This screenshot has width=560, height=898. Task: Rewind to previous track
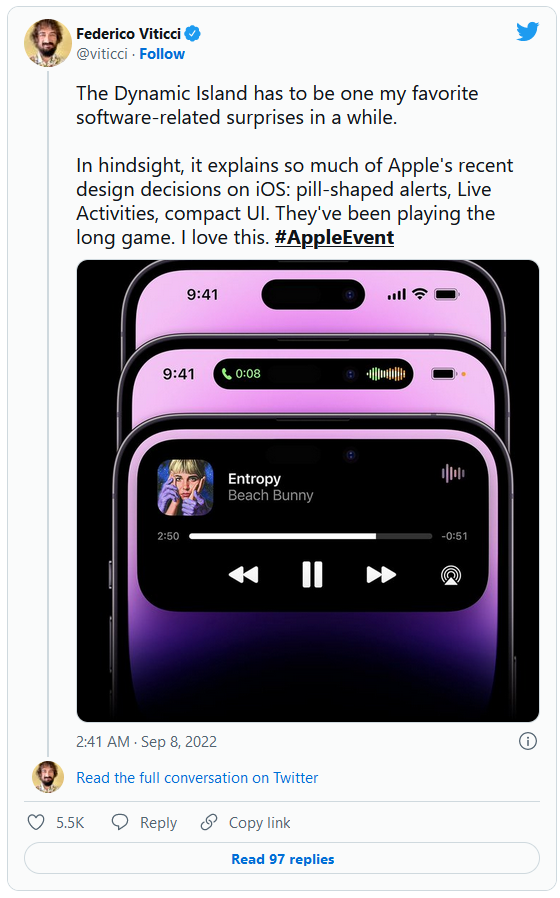pyautogui.click(x=243, y=574)
